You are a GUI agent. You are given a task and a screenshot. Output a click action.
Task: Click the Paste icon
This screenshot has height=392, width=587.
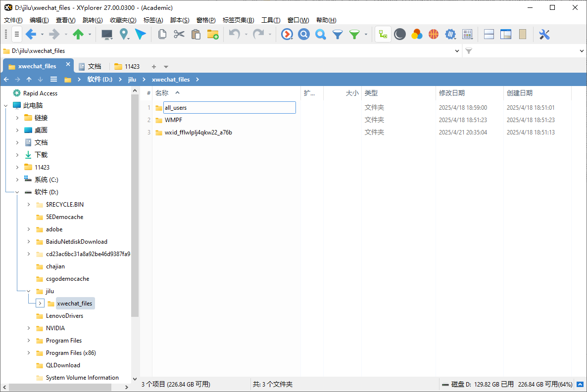[x=195, y=34]
